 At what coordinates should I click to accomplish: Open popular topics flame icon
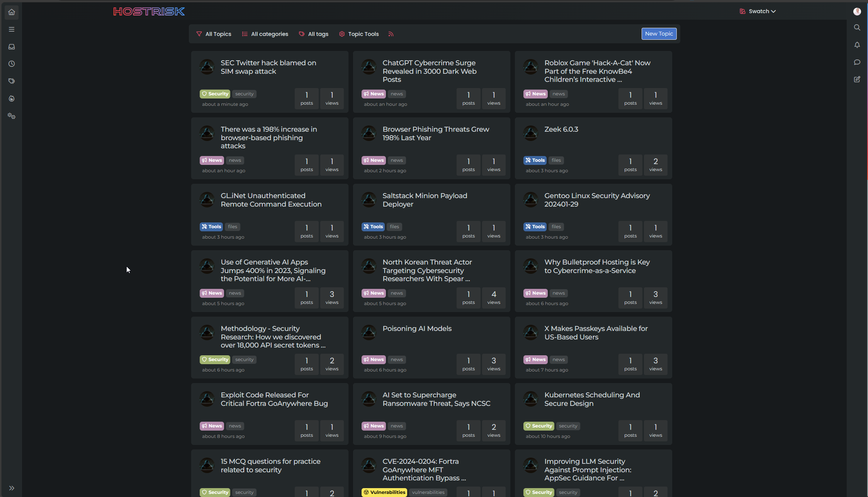(x=12, y=98)
